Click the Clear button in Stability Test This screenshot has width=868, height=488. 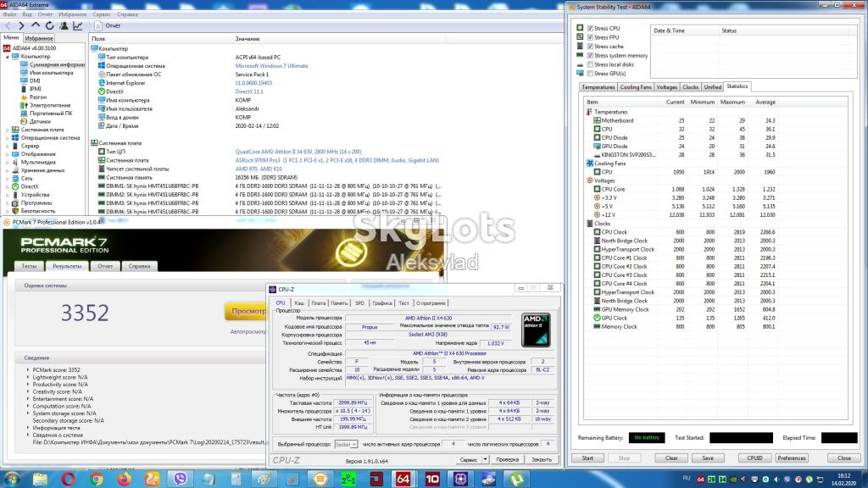coord(671,458)
